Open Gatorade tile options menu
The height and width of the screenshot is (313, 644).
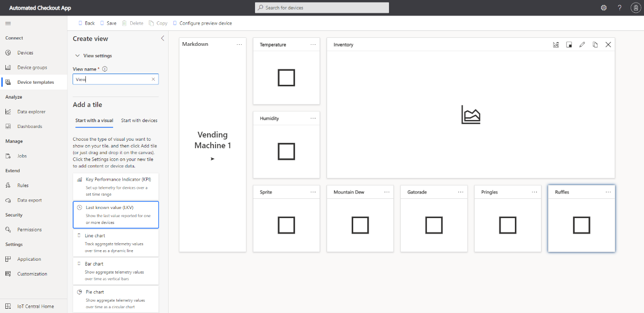[460, 192]
